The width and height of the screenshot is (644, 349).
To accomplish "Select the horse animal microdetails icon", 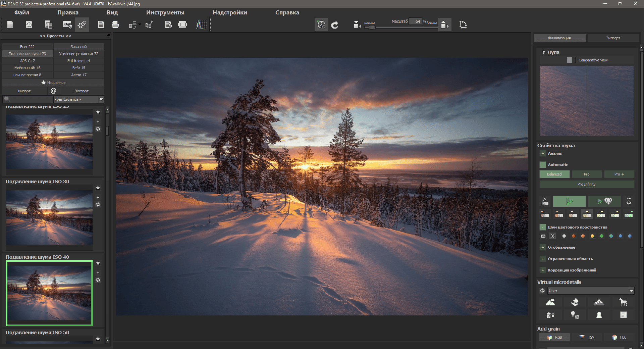I will pos(623,302).
